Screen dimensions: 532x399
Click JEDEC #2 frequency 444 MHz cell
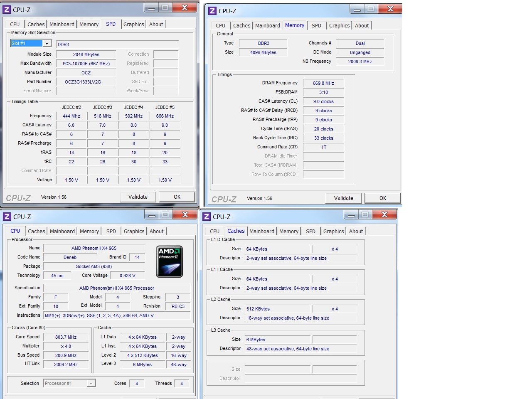tap(71, 116)
